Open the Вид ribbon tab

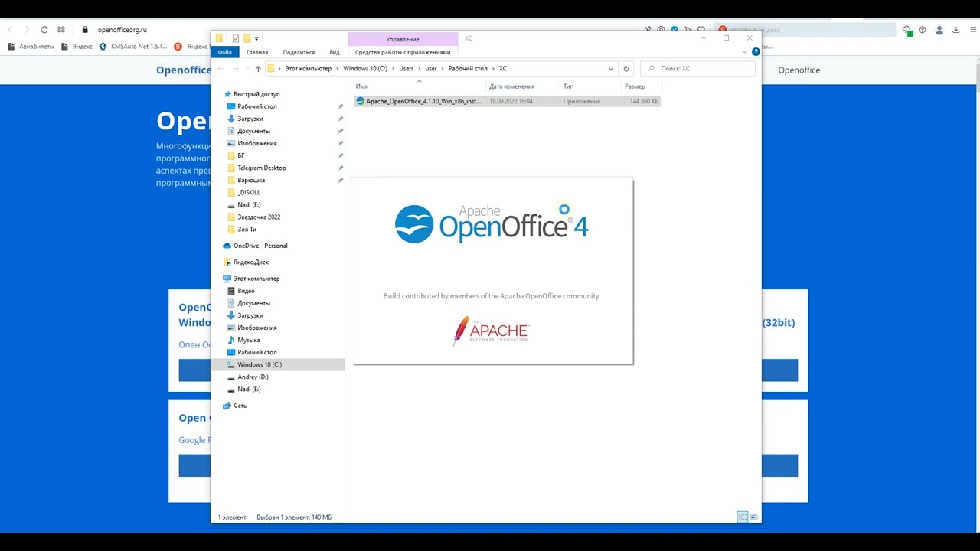click(x=335, y=52)
